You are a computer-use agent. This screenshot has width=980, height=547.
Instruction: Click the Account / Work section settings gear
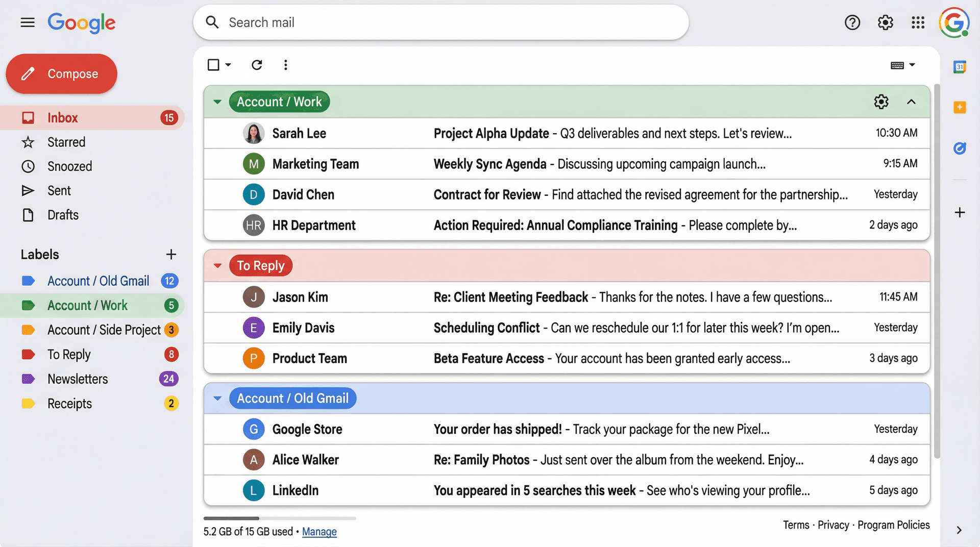(881, 102)
